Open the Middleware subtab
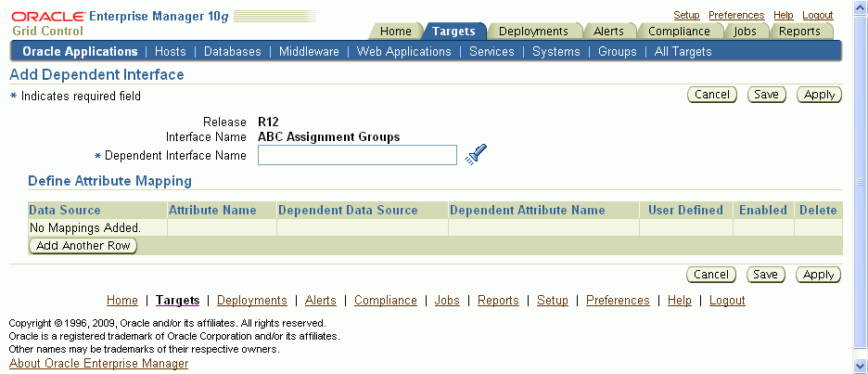Screen dimensions: 868x374 point(309,52)
